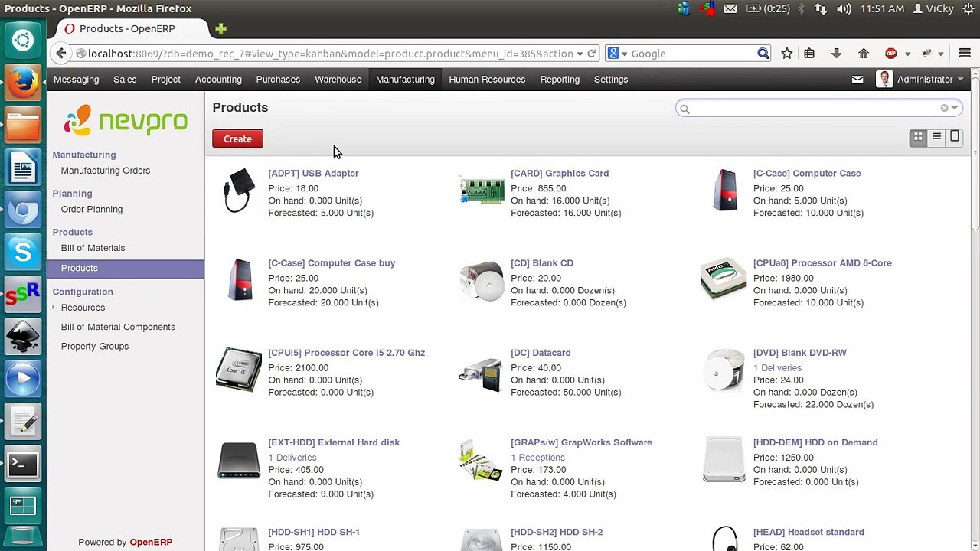Open Settings menu
980x551 pixels.
pos(611,80)
